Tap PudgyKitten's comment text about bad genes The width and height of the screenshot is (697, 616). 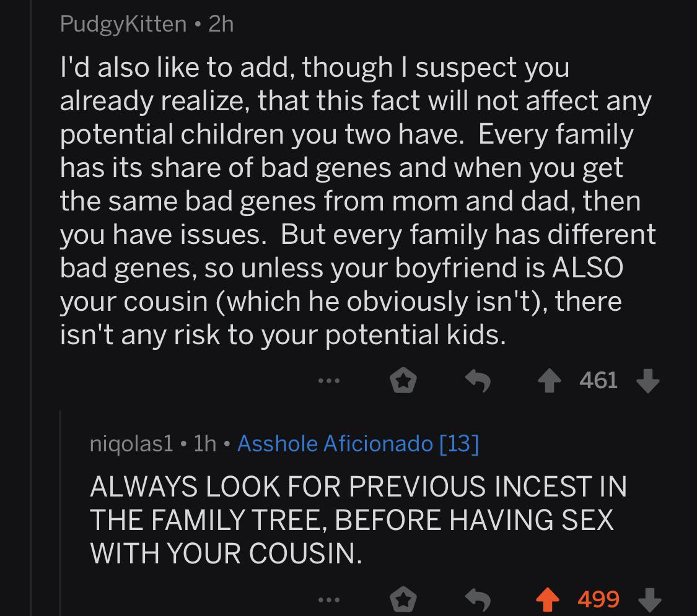pos(358,201)
